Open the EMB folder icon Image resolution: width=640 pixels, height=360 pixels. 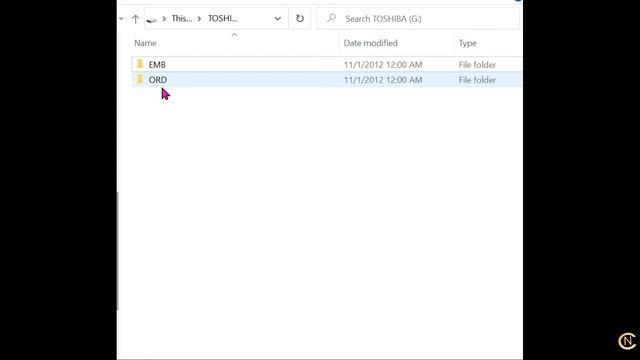tap(140, 64)
